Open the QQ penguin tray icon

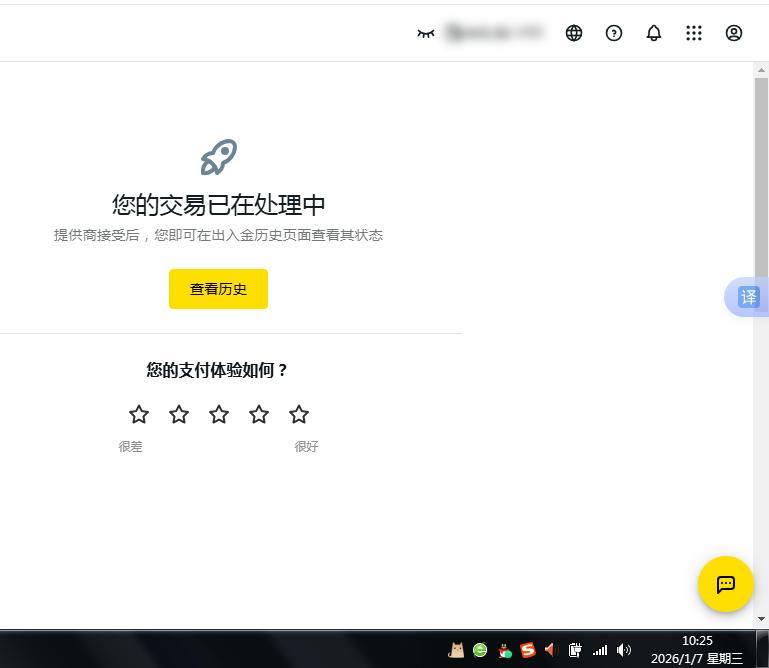504,650
